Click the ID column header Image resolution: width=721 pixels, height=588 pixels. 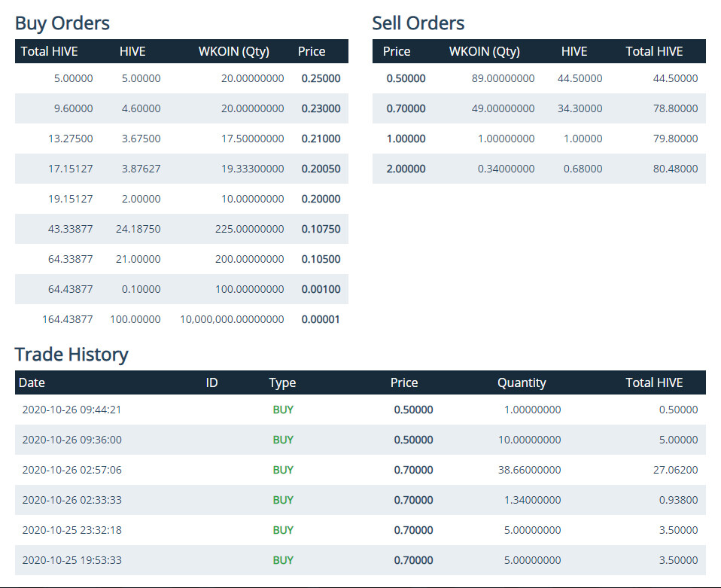(211, 382)
